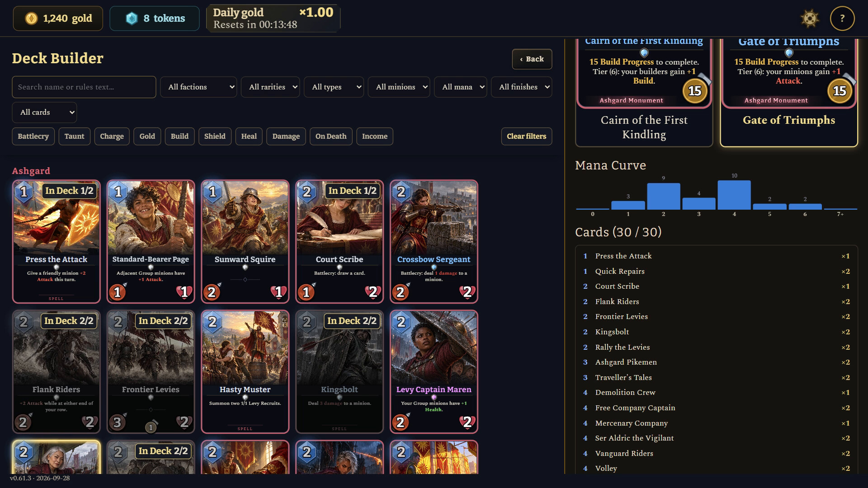868x488 pixels.
Task: Click the mana 4 bar in Mana Curve
Action: (734, 195)
